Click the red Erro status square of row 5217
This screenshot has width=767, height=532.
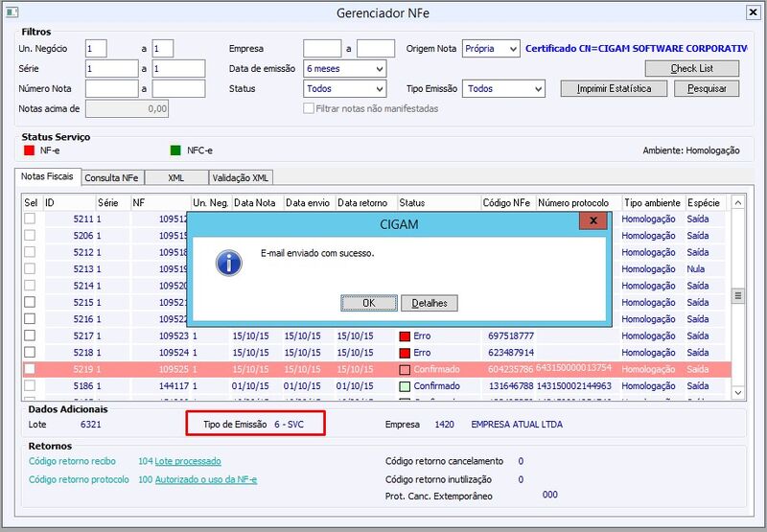point(405,336)
